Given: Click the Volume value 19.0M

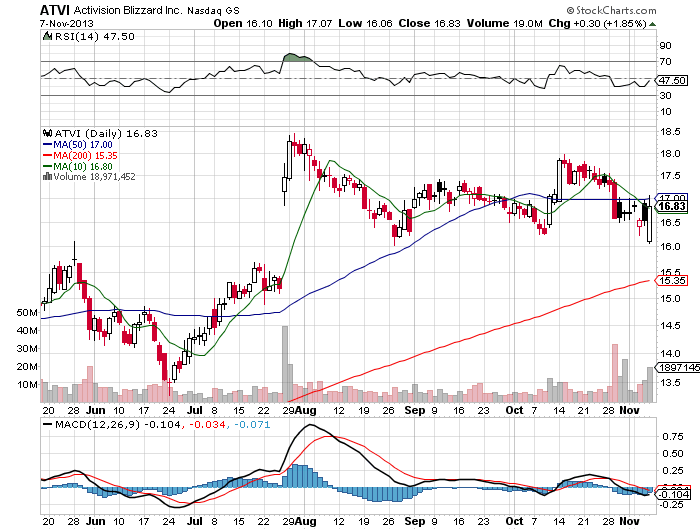Looking at the screenshot, I should (x=528, y=23).
